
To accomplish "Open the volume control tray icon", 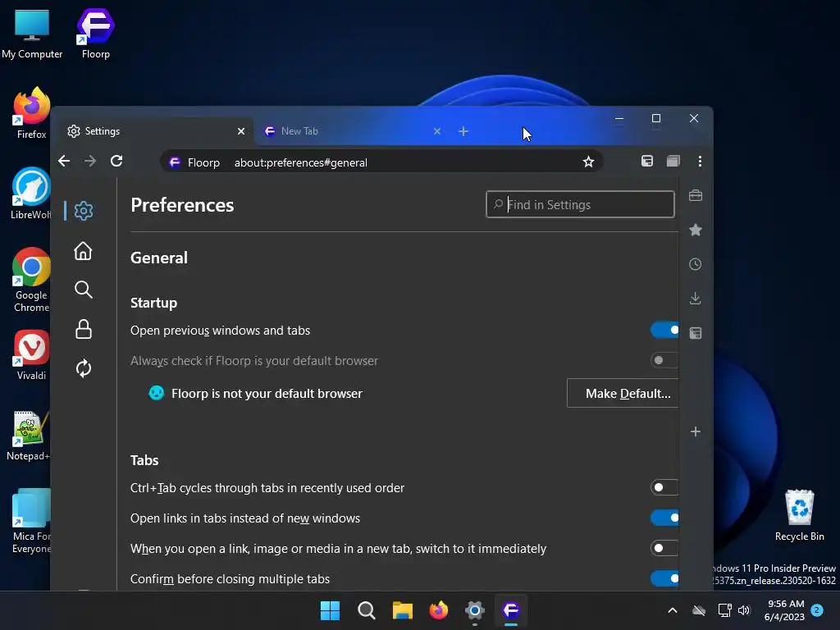I will [x=744, y=610].
